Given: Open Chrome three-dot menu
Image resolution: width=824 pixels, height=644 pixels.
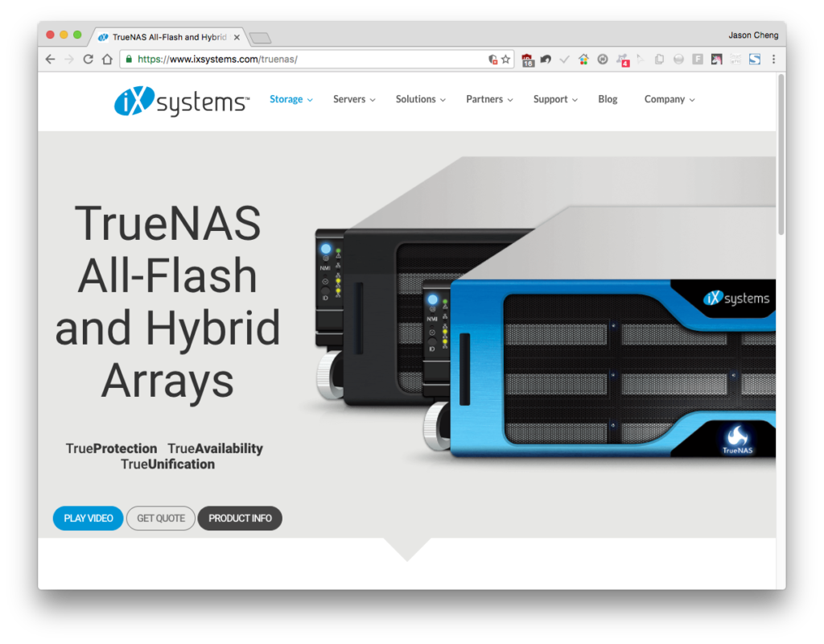Looking at the screenshot, I should point(773,60).
